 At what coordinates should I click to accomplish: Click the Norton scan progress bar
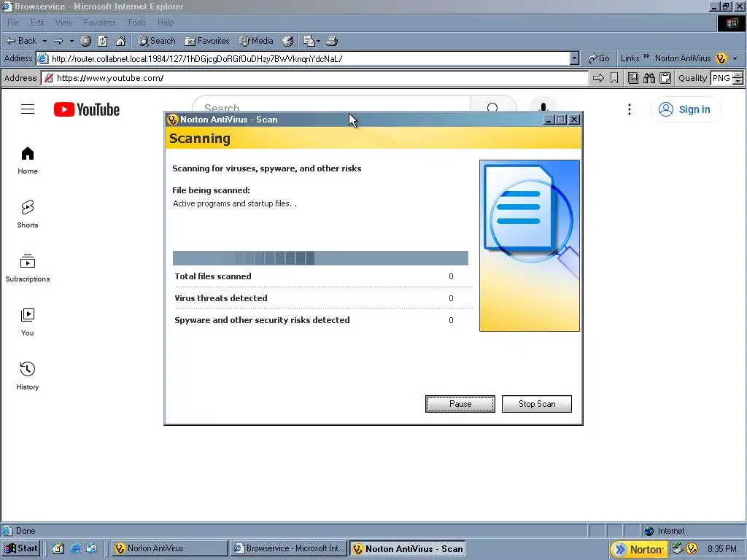321,258
